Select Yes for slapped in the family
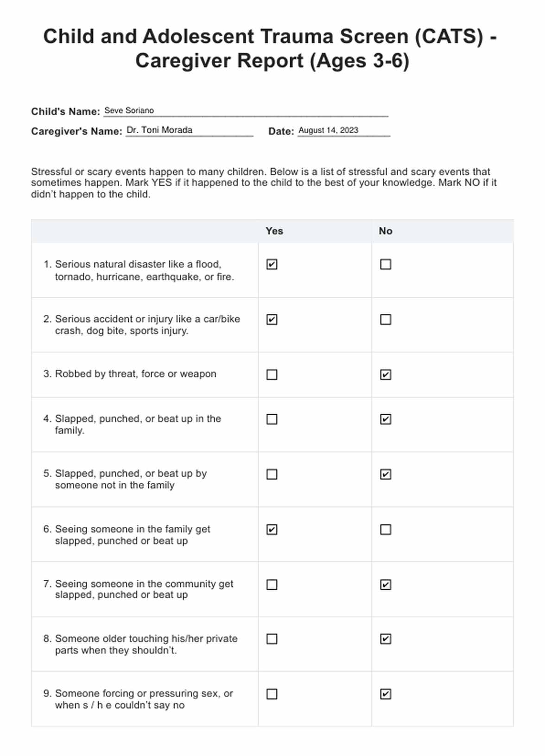545x756 pixels. (x=272, y=419)
